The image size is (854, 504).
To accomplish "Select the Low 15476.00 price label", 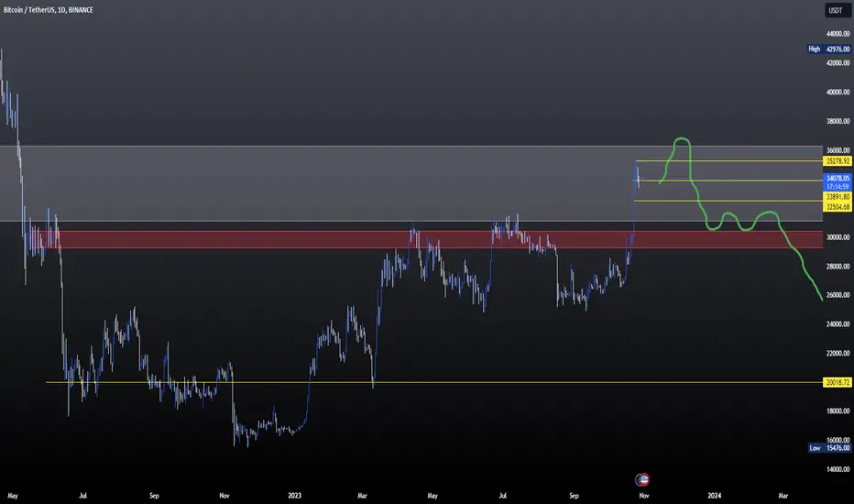I will pyautogui.click(x=829, y=448).
